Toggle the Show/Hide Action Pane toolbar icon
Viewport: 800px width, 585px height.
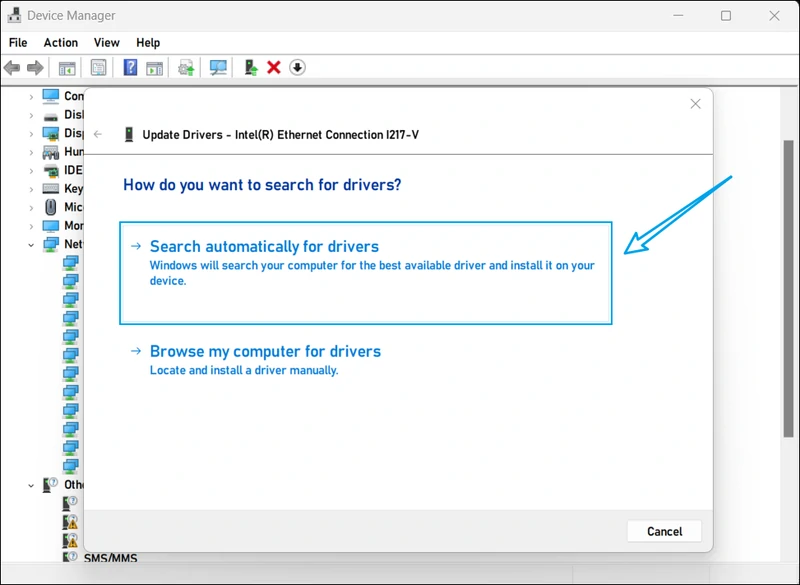pyautogui.click(x=155, y=68)
